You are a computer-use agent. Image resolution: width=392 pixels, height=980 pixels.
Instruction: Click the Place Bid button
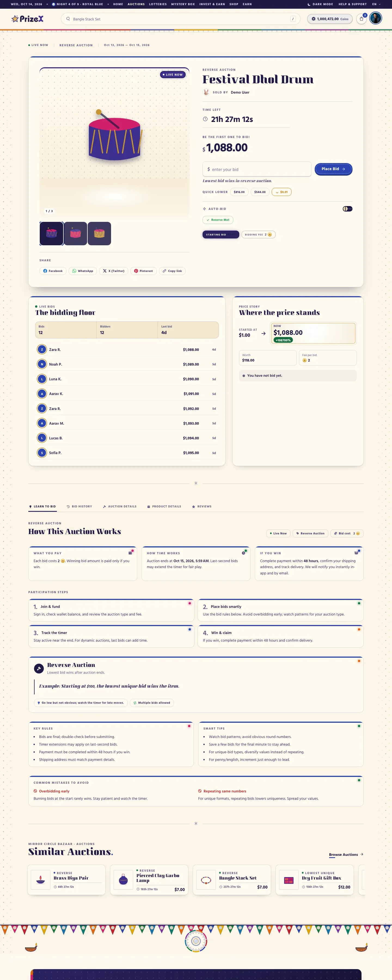coord(333,169)
